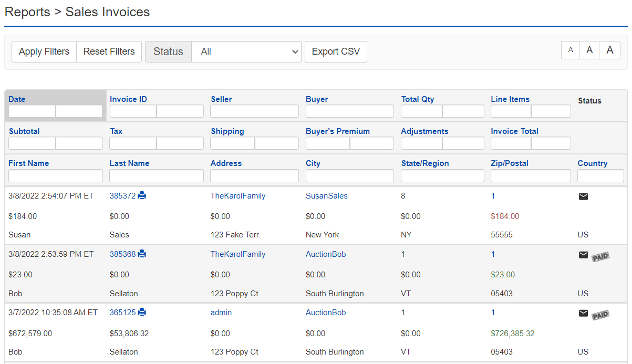
Task: Click the Reset Filters button
Action: coord(109,51)
